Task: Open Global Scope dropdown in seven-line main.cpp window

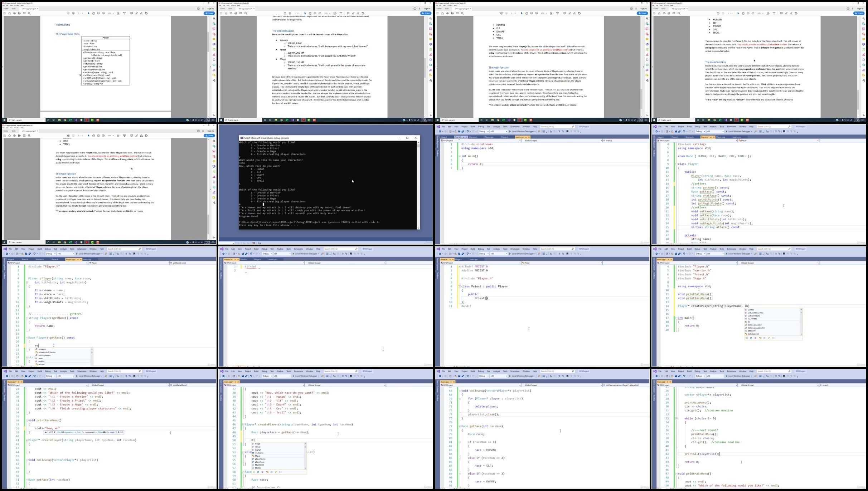Action: [562, 141]
